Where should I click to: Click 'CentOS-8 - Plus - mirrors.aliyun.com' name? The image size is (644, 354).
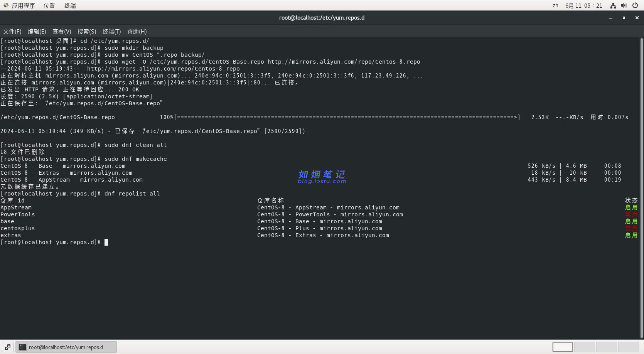320,228
